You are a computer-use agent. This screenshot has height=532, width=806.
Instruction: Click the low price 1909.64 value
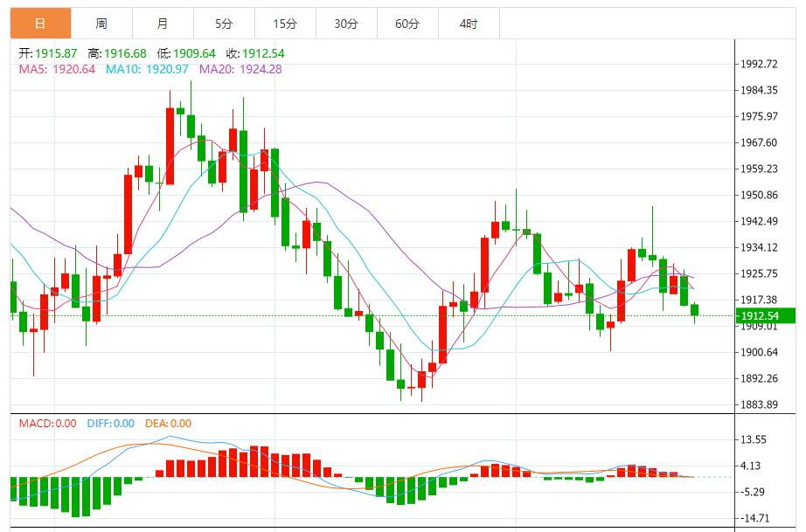[194, 53]
